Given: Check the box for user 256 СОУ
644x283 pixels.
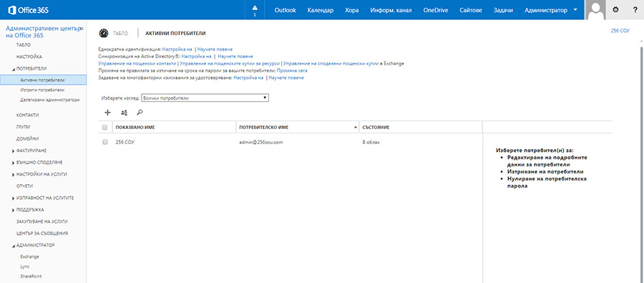Looking at the screenshot, I should (x=104, y=142).
